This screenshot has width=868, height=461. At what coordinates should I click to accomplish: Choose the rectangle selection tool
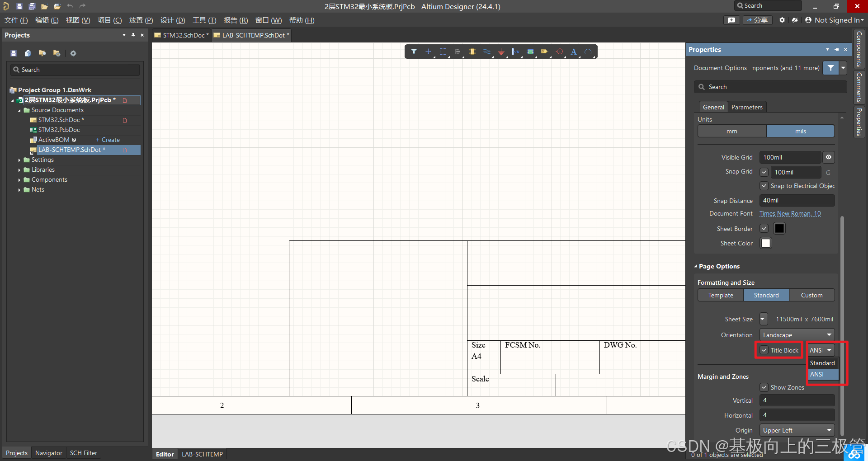point(443,52)
